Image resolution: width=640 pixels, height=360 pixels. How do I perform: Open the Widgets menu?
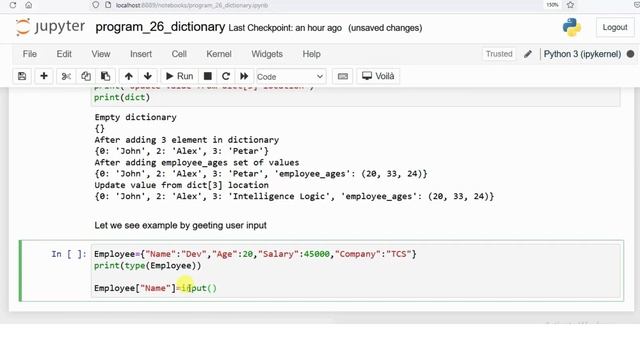pos(267,54)
